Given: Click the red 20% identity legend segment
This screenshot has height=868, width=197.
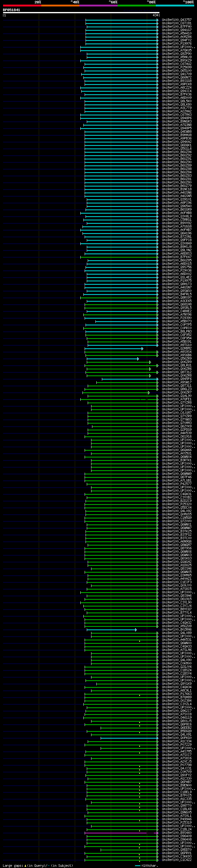Looking at the screenshot, I should point(22,6).
